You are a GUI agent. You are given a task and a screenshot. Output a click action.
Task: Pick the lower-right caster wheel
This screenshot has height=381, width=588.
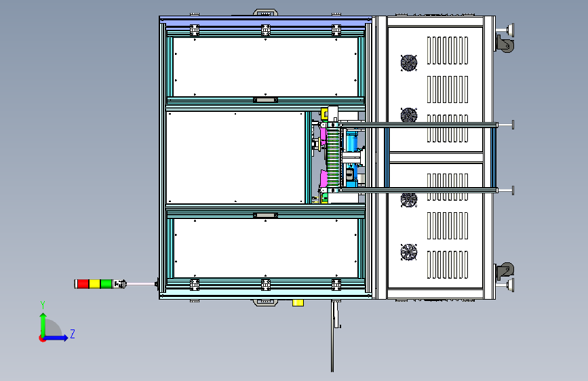coord(505,271)
